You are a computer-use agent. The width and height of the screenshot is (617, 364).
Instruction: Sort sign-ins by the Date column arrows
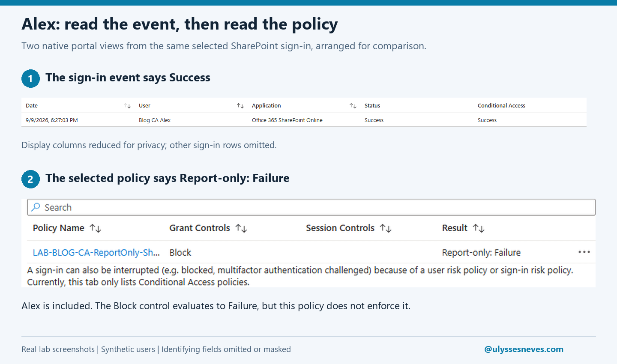point(127,106)
